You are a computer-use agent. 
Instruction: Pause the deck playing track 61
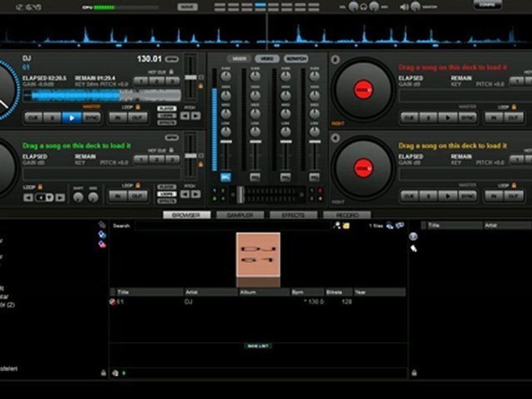(52, 117)
